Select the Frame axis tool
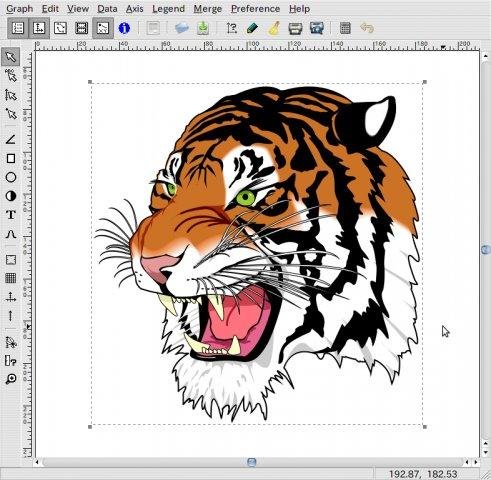The width and height of the screenshot is (491, 480). pyautogui.click(x=11, y=260)
